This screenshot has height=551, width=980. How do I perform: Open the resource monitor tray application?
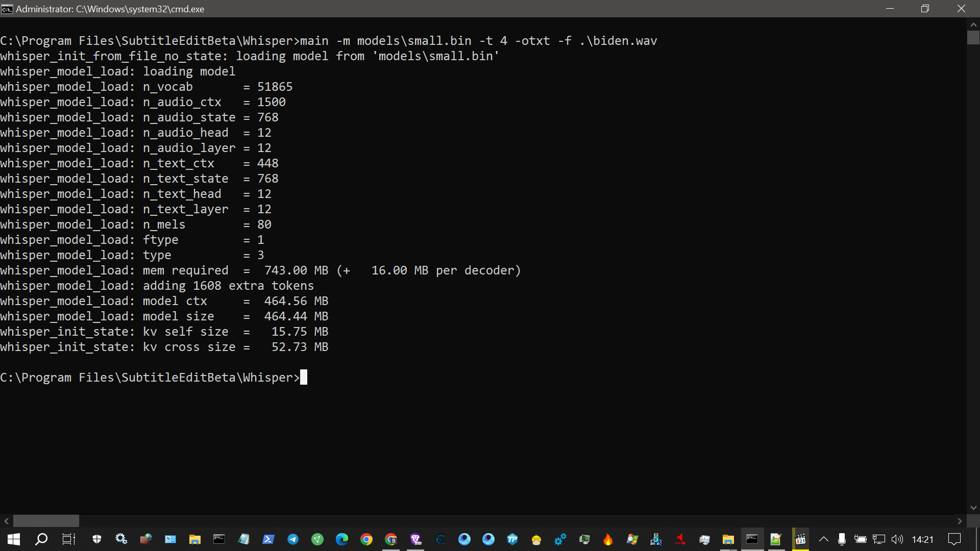[705, 539]
